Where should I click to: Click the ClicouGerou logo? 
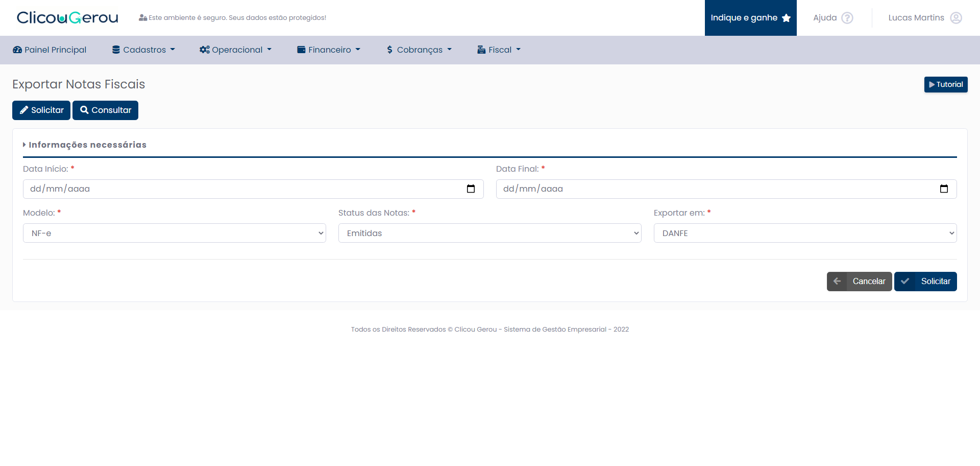[67, 18]
